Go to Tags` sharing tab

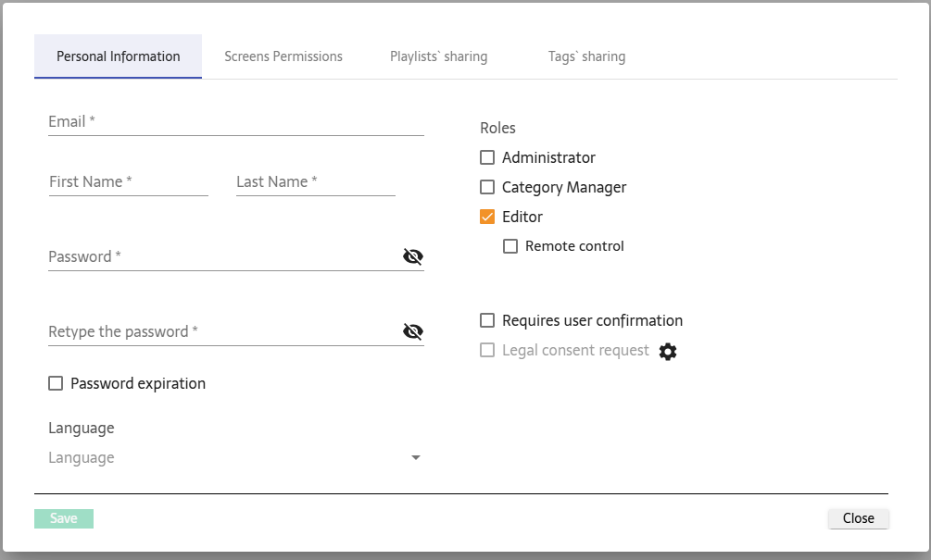[586, 56]
